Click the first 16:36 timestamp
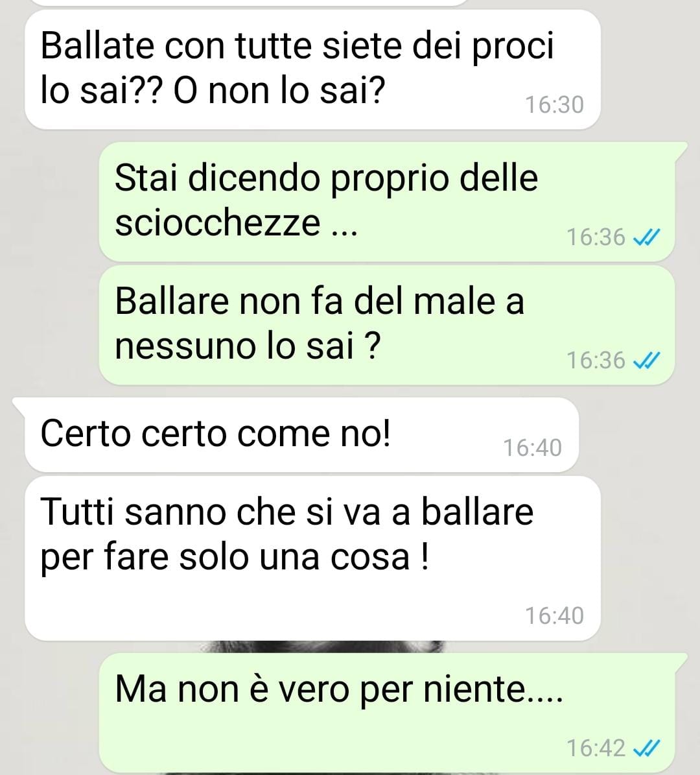Image resolution: width=700 pixels, height=775 pixels. point(596,237)
